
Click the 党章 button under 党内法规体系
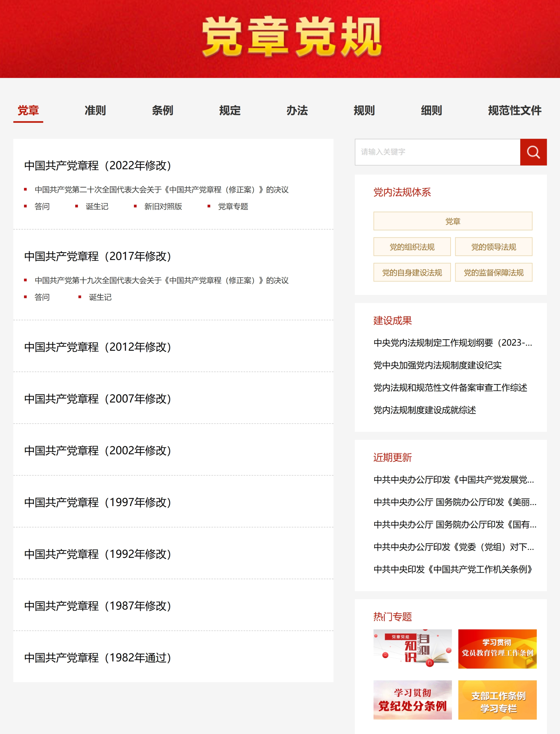(453, 221)
